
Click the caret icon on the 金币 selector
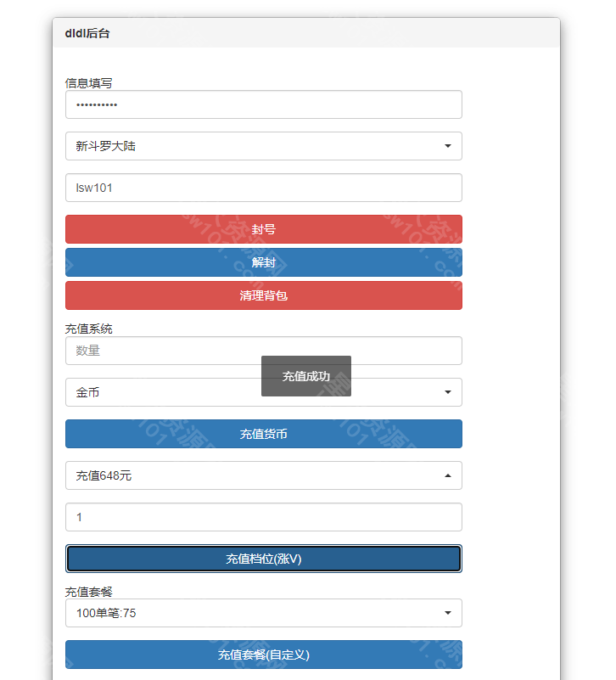pos(448,392)
